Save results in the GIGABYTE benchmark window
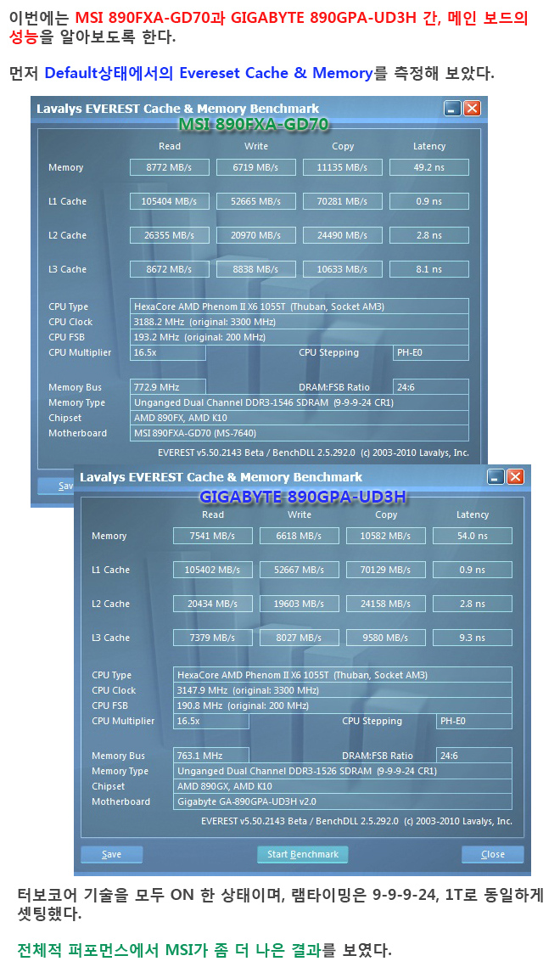Viewport: 560px width, 967px height. pyautogui.click(x=111, y=854)
